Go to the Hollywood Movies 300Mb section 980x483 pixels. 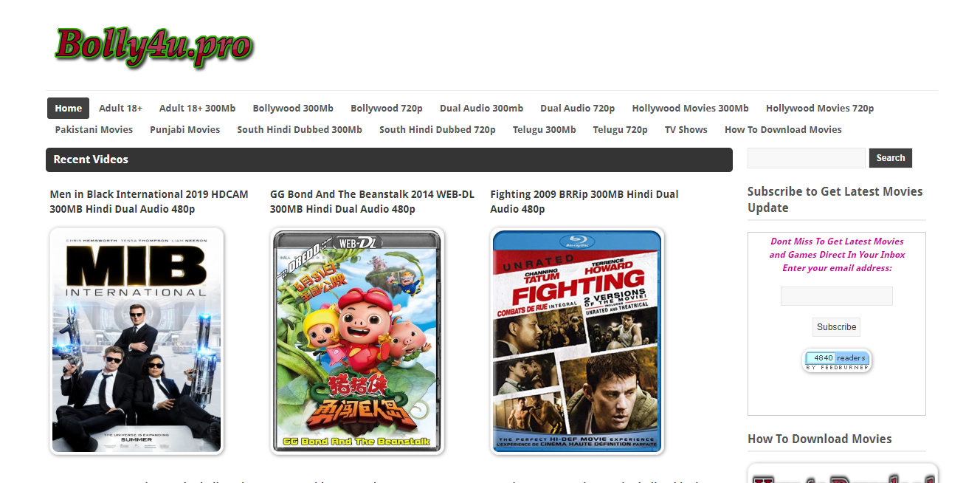pyautogui.click(x=690, y=108)
